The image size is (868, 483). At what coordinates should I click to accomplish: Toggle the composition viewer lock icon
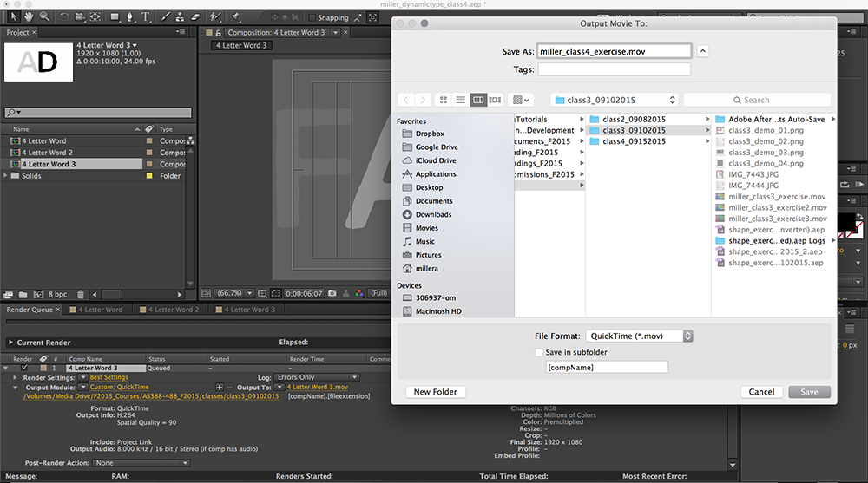coord(218,33)
